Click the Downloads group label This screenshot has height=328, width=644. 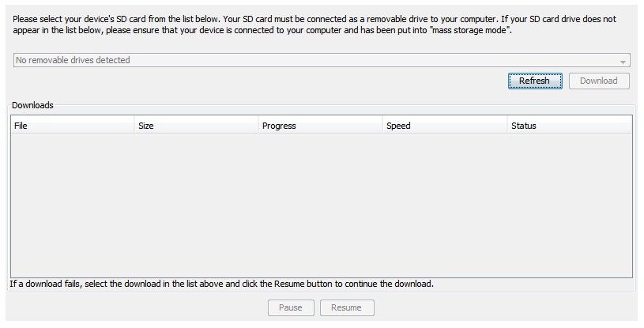pyautogui.click(x=32, y=105)
